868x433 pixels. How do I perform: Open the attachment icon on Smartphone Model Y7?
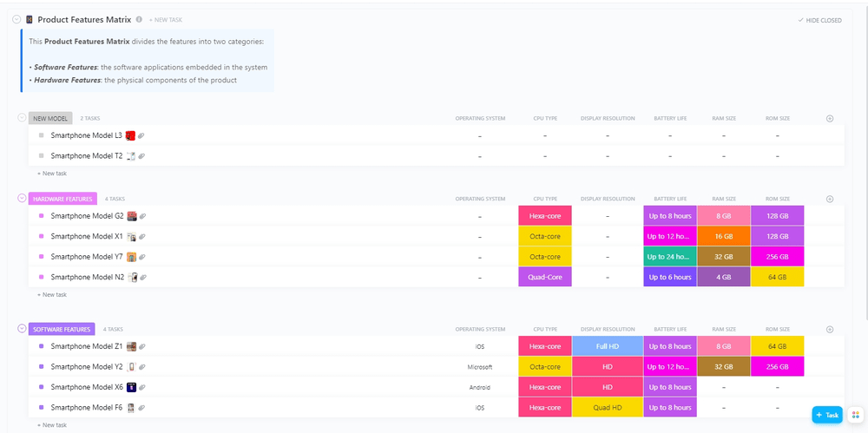point(143,257)
